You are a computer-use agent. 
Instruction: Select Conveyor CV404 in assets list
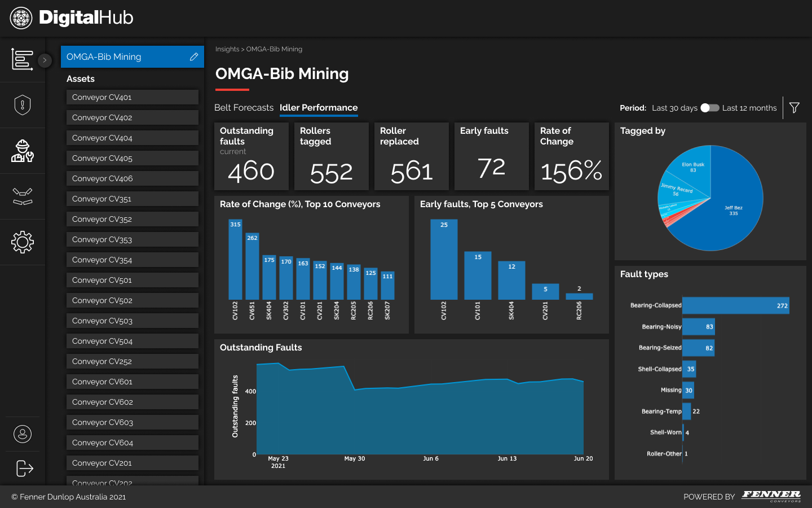pos(133,138)
